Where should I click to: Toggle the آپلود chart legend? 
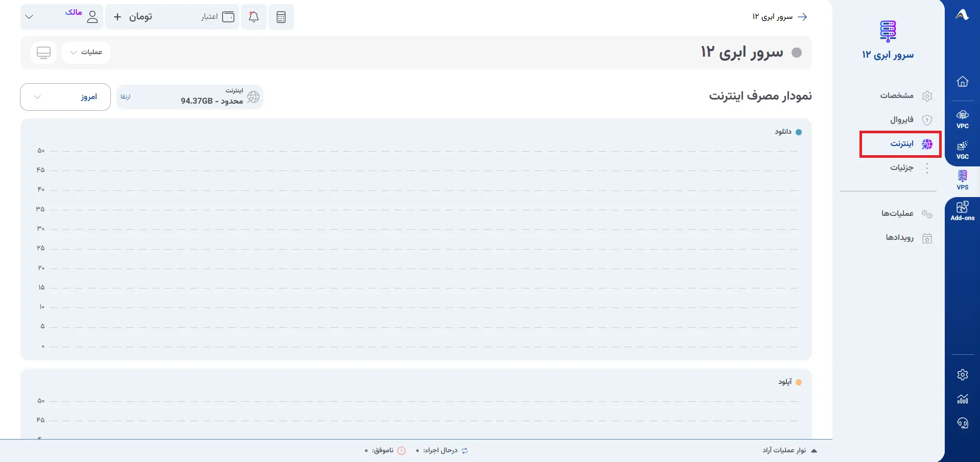790,382
